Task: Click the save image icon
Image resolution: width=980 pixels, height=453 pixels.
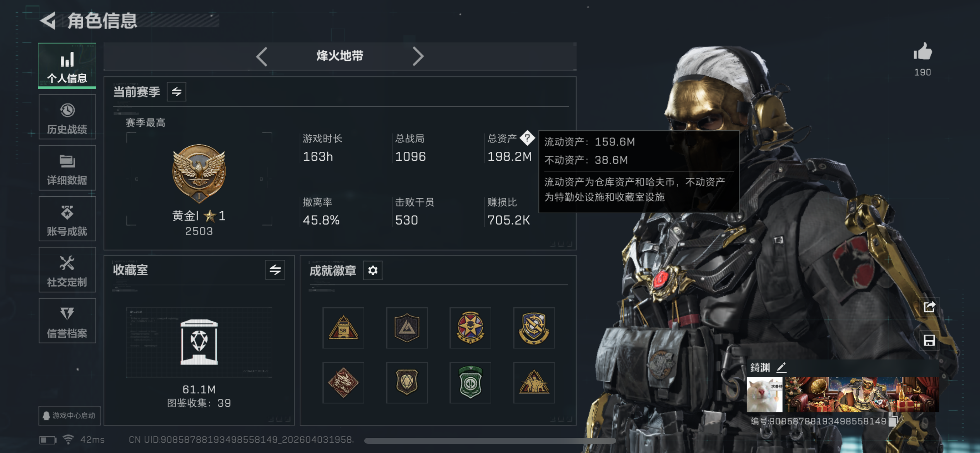Action: (929, 340)
